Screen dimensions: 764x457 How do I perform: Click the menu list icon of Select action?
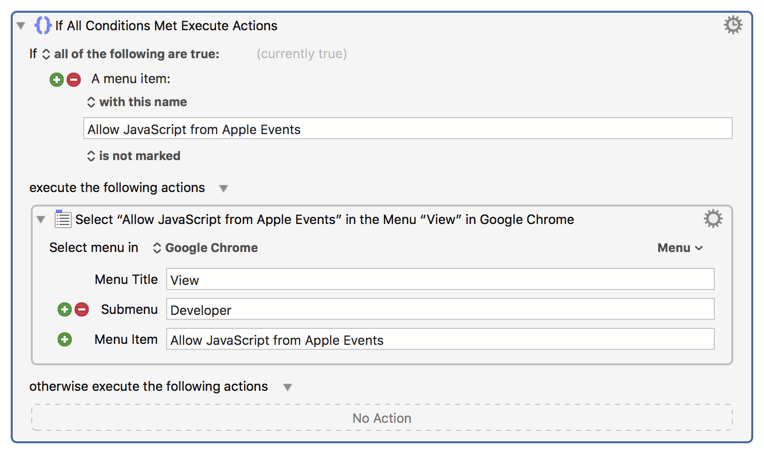click(62, 219)
